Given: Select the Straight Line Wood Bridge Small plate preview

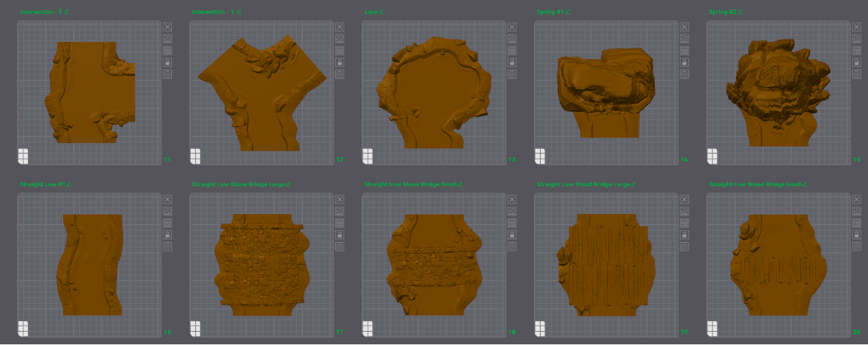Looking at the screenshot, I should pos(778,265).
